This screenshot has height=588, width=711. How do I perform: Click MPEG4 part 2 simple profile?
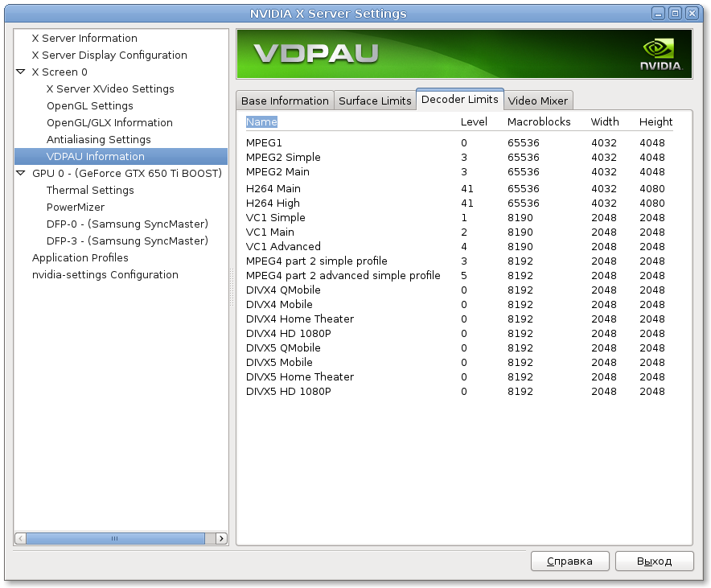coord(317,261)
